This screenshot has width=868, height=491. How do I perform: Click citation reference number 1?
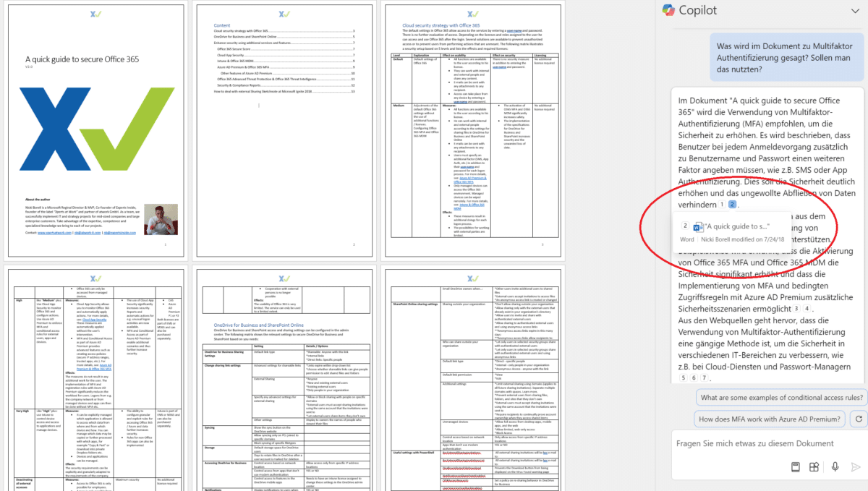coord(721,205)
